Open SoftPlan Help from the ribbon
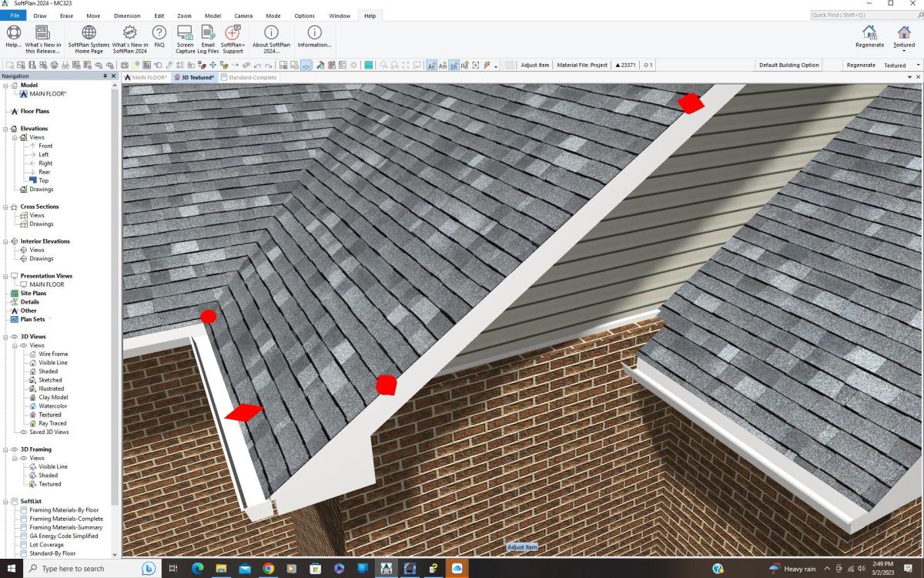Viewport: 924px width, 578px height. [13, 35]
